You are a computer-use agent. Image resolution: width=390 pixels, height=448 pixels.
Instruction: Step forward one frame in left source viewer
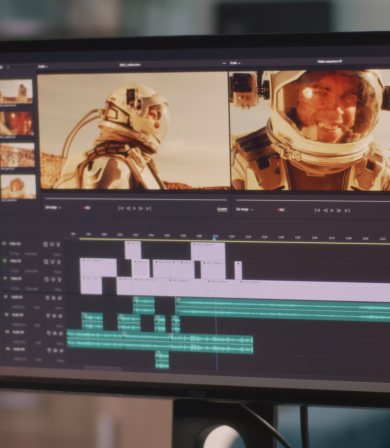[x=141, y=208]
